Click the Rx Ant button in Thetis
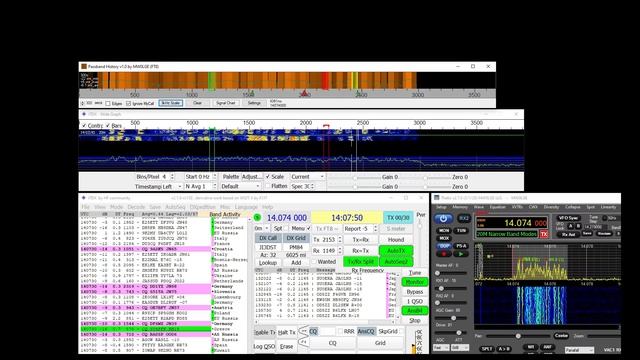 [569, 235]
